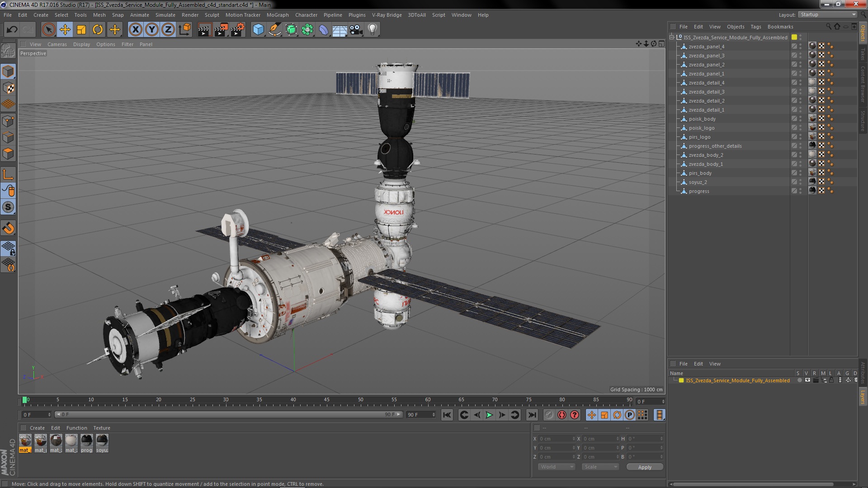Screen dimensions: 868x488
Task: Click the deformer bend icon
Action: [324, 30]
